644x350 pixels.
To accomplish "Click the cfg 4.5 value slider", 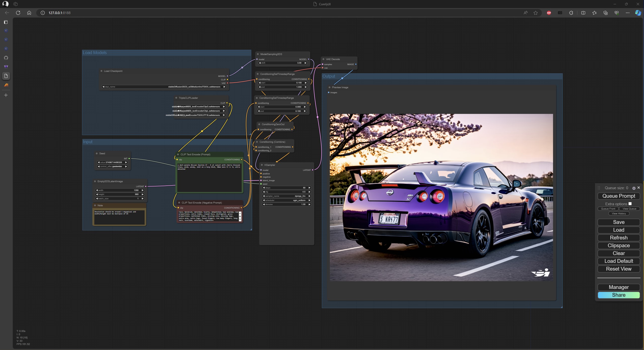I will pos(287,192).
